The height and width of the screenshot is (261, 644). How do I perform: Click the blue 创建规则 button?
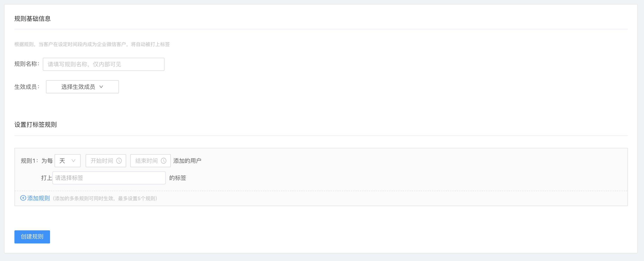(x=32, y=237)
